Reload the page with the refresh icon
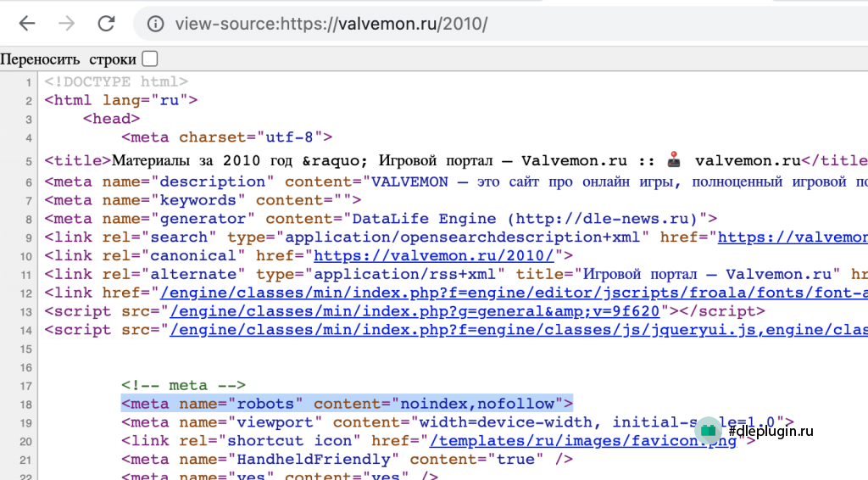This screenshot has height=480, width=868. coord(106,23)
